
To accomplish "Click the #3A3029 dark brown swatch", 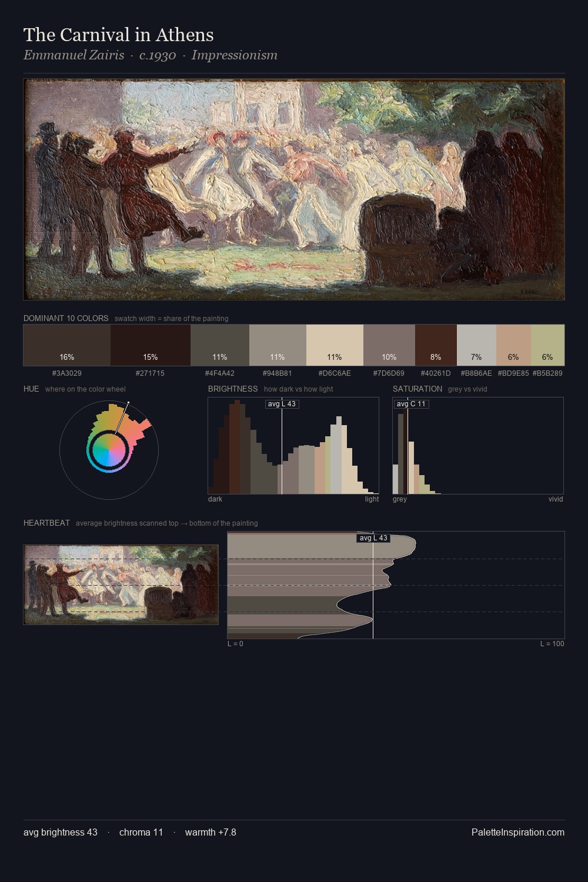I will coord(67,345).
